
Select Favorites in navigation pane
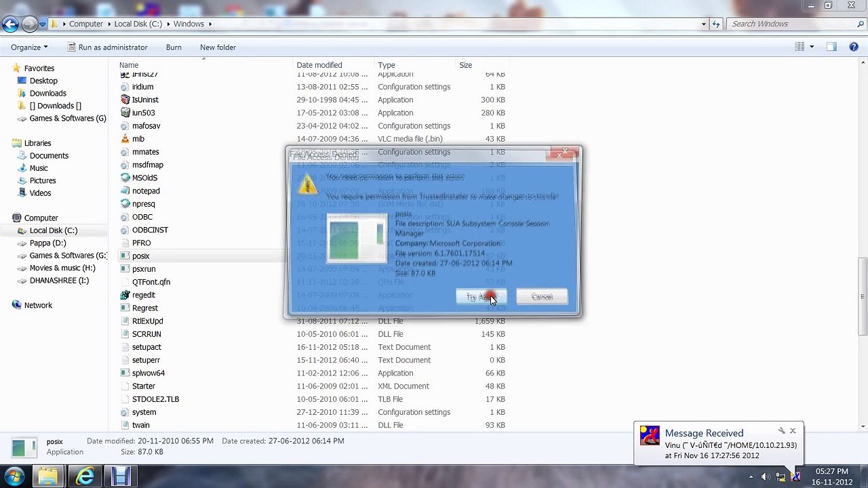coord(39,68)
